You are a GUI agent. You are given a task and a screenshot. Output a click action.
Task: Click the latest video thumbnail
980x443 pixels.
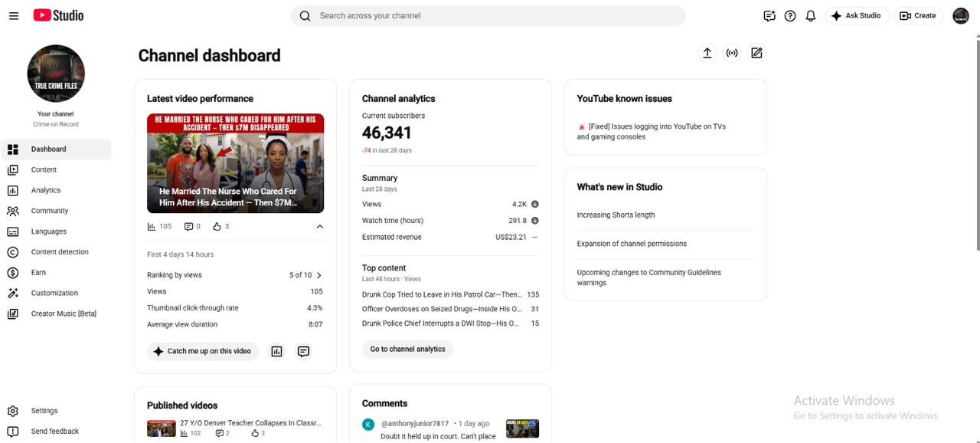[235, 163]
